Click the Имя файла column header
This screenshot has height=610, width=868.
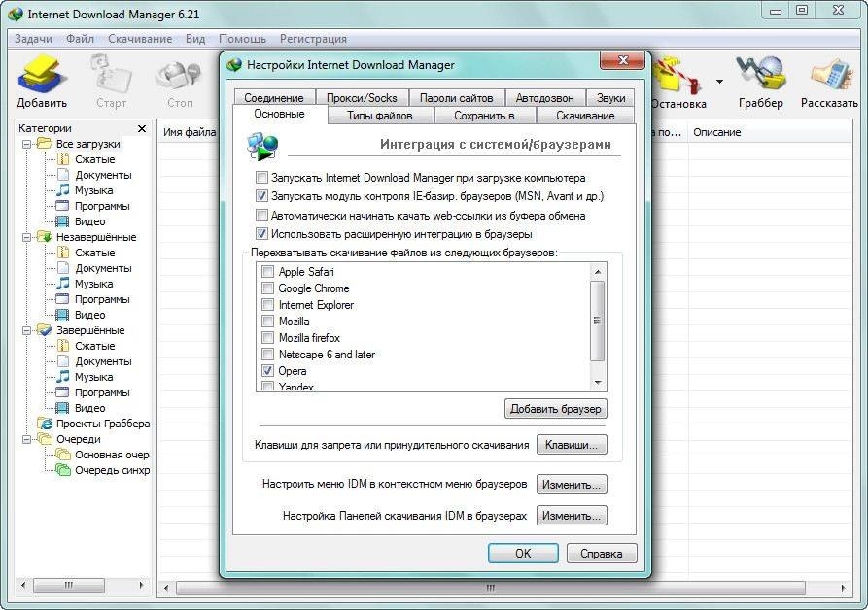189,132
